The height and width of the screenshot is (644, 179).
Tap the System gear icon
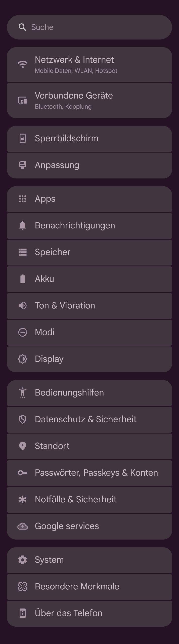(23, 560)
